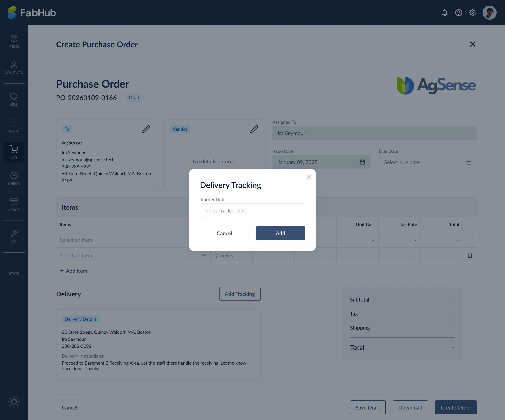
Task: Go to Contacts in the sidebar
Action: pyautogui.click(x=14, y=68)
